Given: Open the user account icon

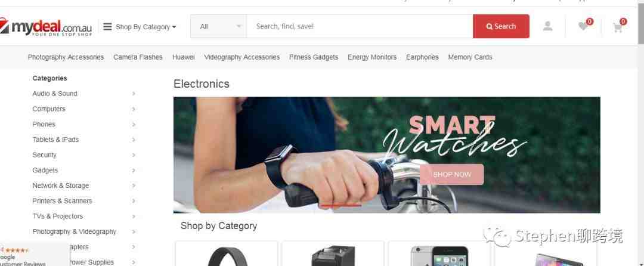Looking at the screenshot, I should (547, 27).
